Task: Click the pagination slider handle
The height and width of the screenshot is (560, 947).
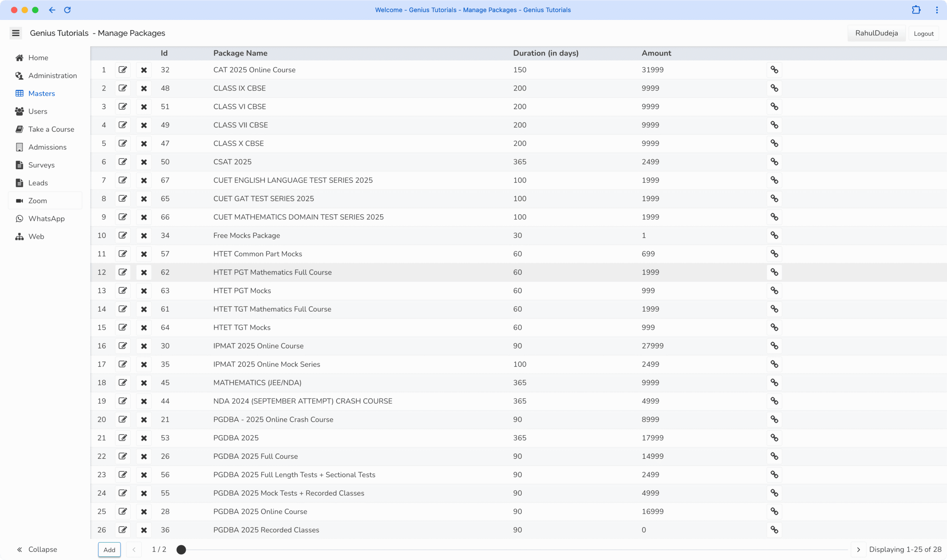Action: tap(181, 549)
